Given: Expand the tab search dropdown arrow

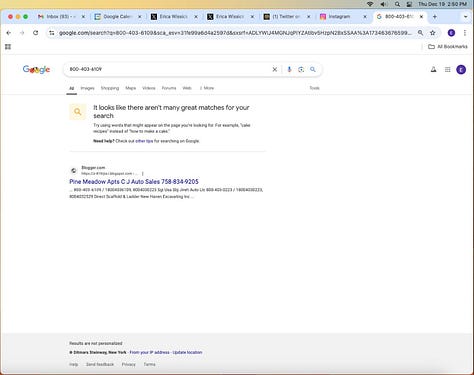Looking at the screenshot, I should tap(465, 16).
